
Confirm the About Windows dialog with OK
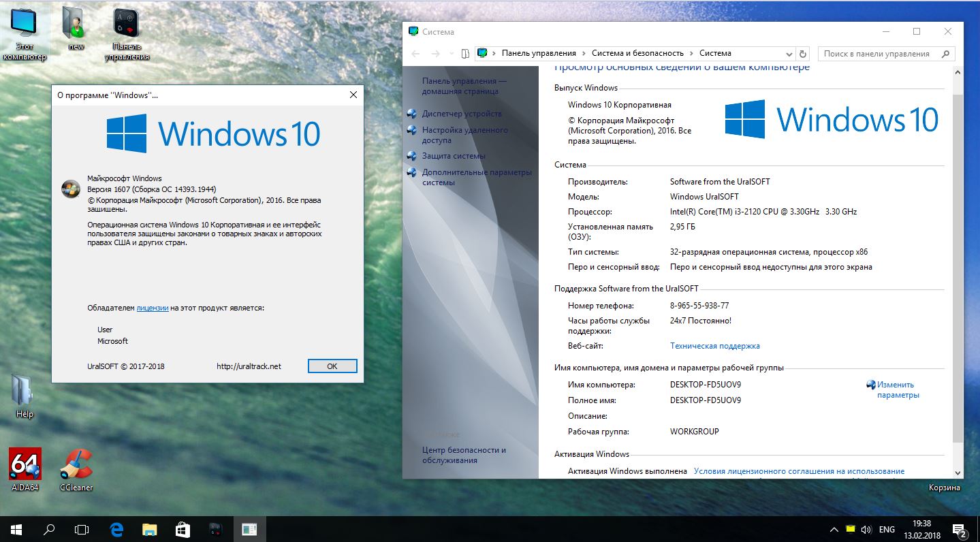(332, 366)
